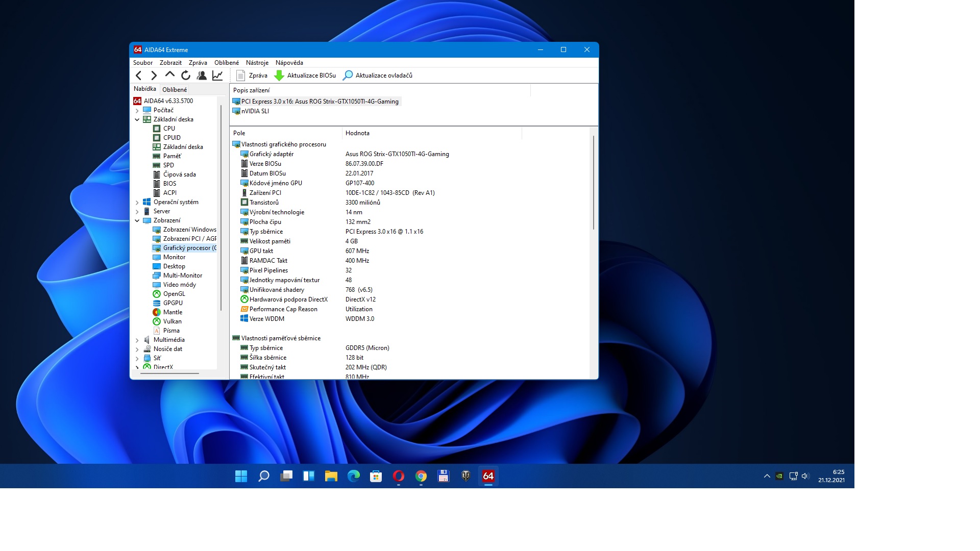Click the user profile toolbar icon
The height and width of the screenshot is (551, 980).
pyautogui.click(x=202, y=76)
